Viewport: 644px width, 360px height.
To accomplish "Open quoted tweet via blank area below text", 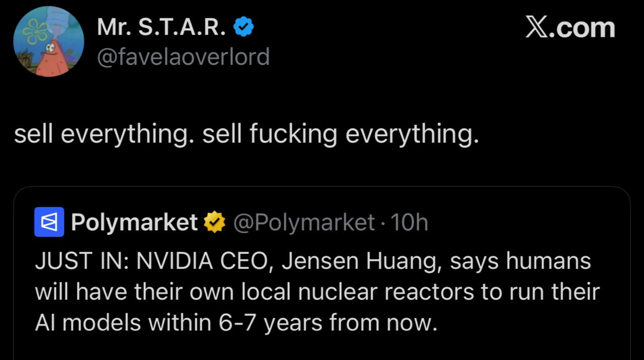I will (322, 348).
